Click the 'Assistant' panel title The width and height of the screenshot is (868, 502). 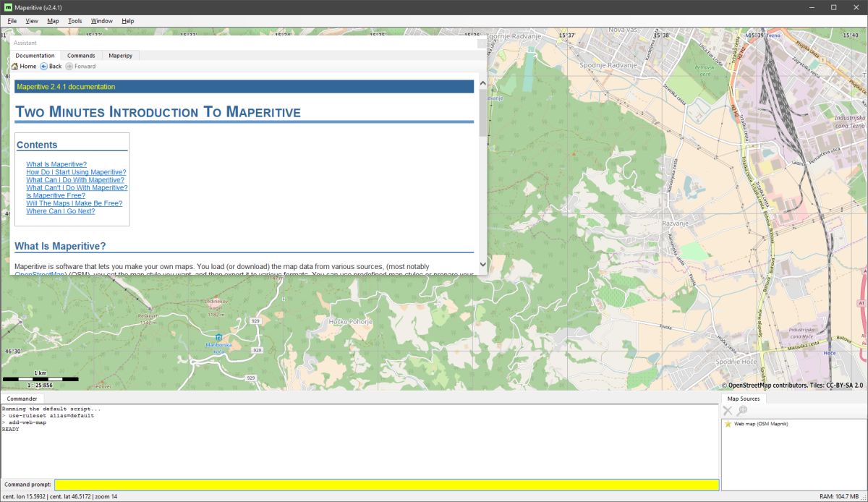tap(25, 43)
